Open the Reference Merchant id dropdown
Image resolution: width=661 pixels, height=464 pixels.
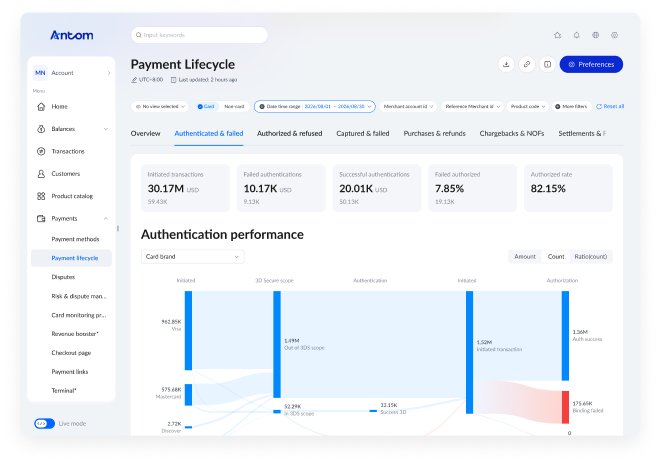pos(472,107)
